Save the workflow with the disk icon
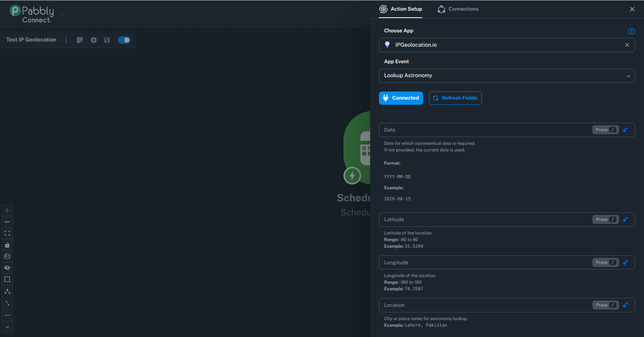 [107, 40]
